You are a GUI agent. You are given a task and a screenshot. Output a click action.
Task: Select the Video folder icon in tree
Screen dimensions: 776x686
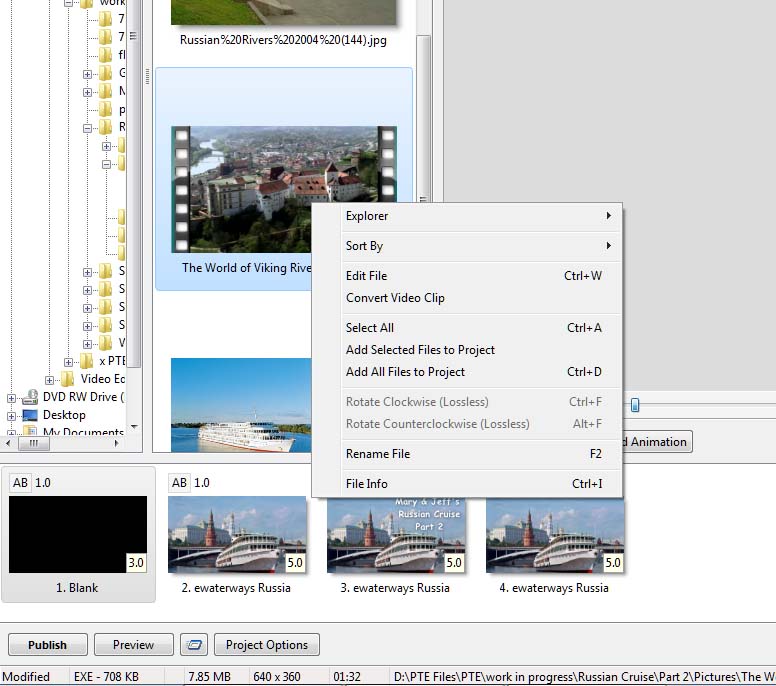click(x=67, y=379)
